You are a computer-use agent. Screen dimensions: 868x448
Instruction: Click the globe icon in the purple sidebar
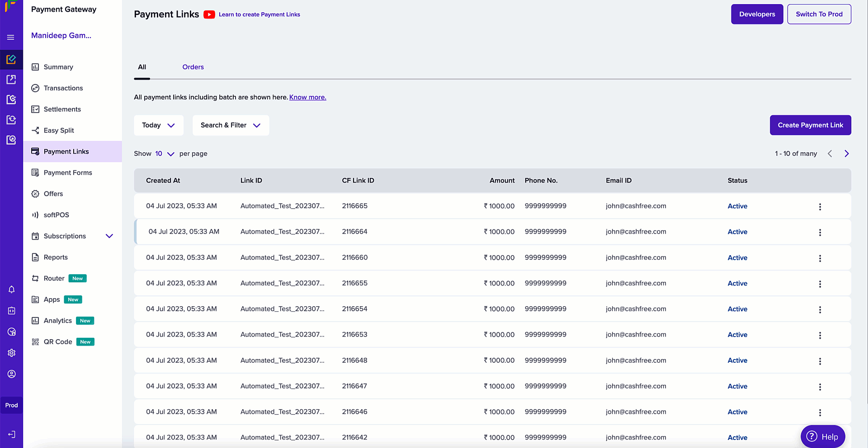click(x=11, y=332)
